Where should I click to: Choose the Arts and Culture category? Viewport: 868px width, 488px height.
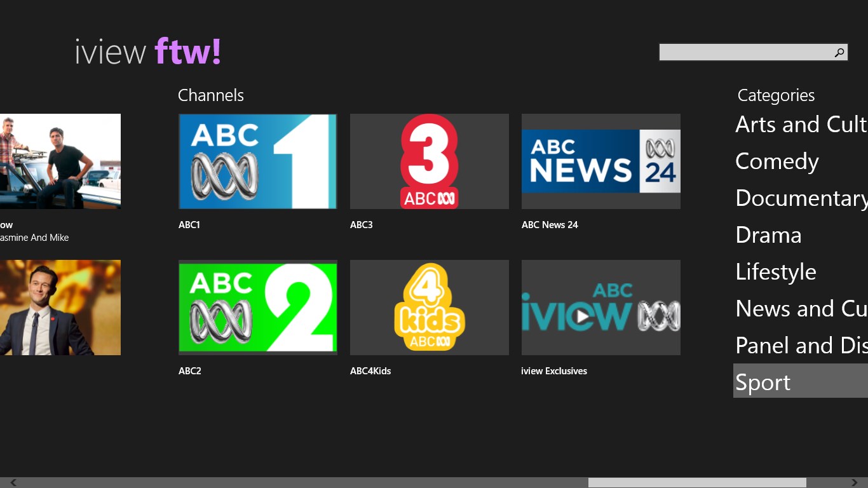click(x=799, y=125)
